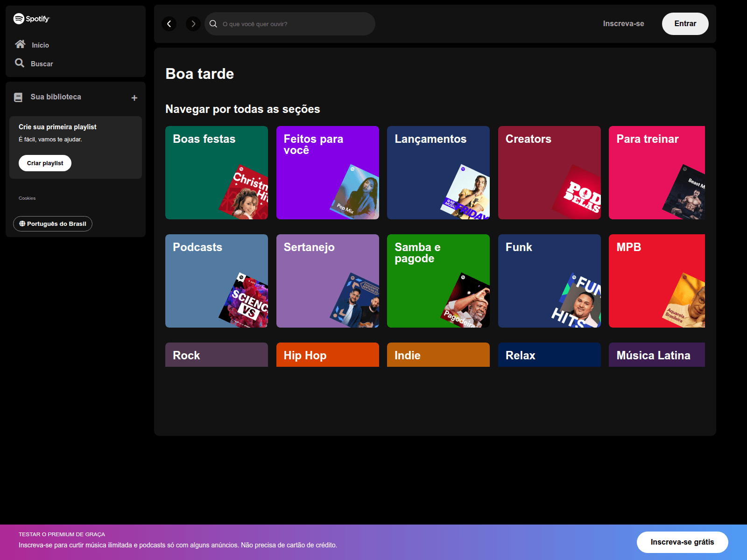Open Início from the sidebar

coord(39,45)
